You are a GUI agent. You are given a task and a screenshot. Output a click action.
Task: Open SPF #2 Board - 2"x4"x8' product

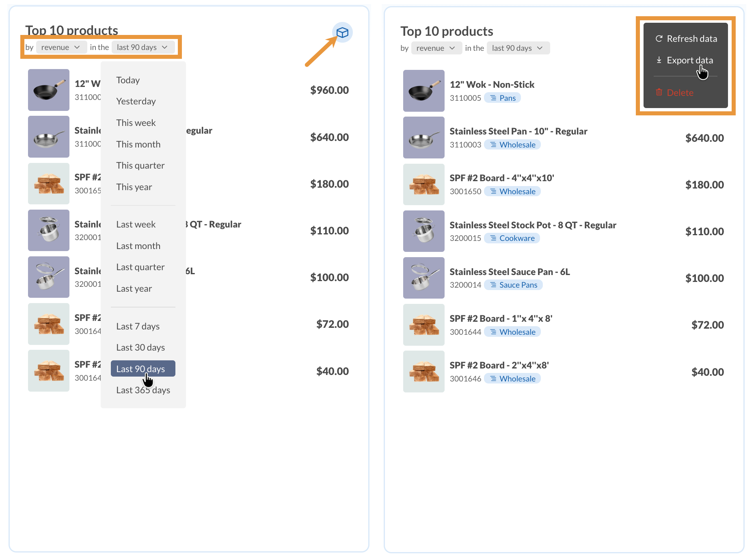(499, 365)
